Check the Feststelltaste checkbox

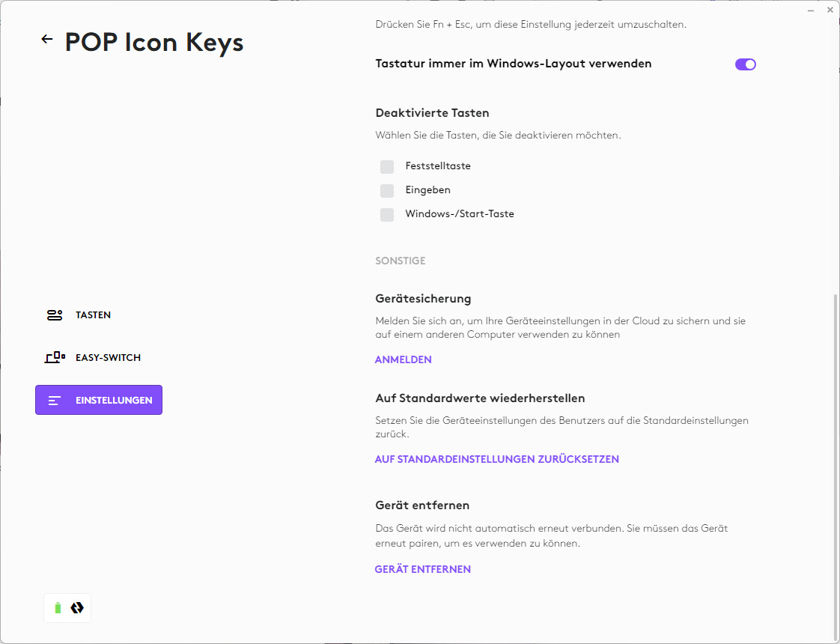point(387,166)
